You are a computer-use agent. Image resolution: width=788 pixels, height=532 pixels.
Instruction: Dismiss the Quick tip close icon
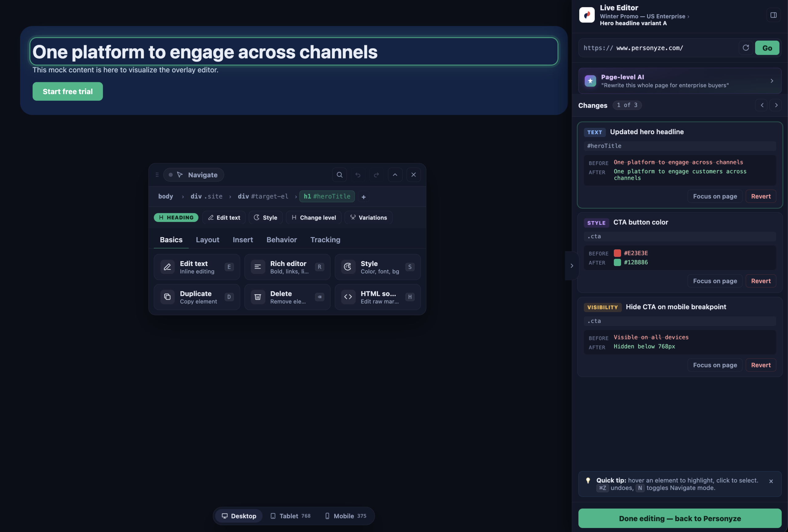[771, 481]
